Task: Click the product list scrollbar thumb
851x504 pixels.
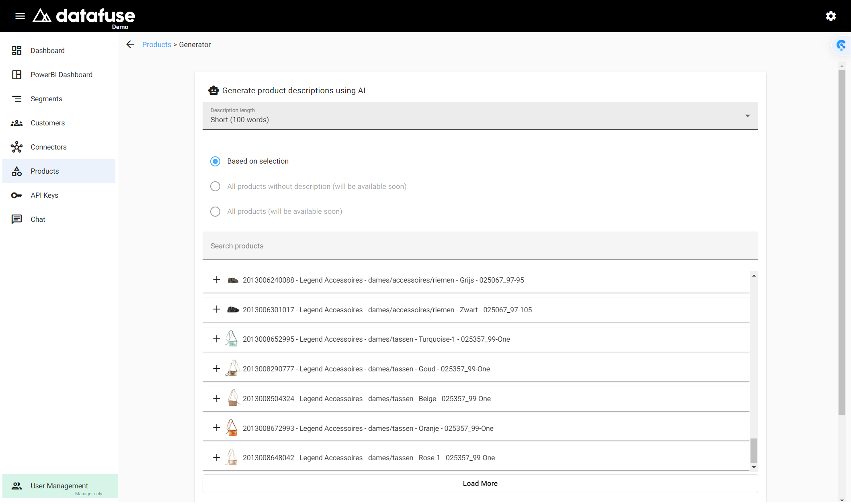Action: 754,451
